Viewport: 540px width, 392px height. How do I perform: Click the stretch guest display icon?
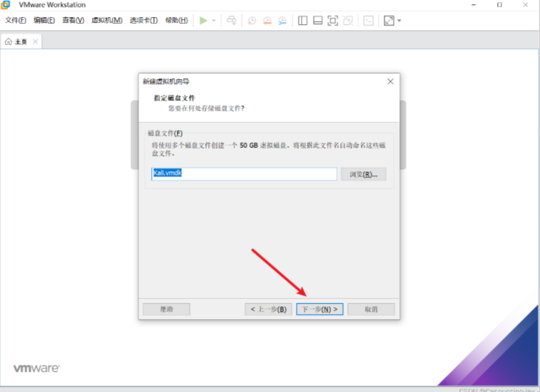pos(389,21)
